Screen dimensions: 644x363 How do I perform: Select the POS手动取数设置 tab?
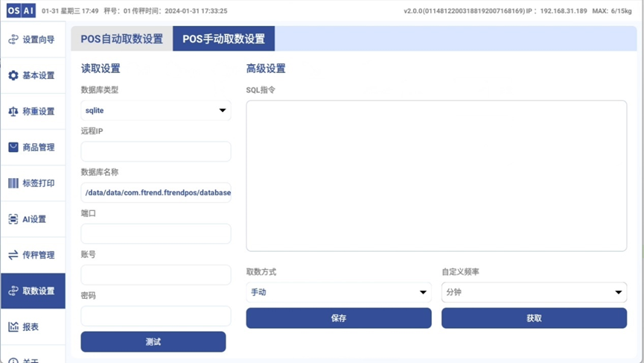click(x=223, y=39)
